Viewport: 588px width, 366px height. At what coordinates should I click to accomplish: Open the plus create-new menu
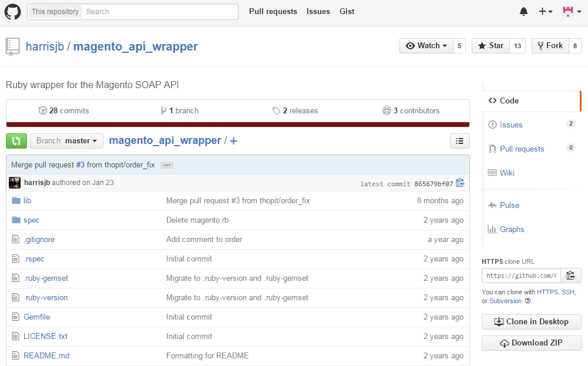click(x=545, y=12)
